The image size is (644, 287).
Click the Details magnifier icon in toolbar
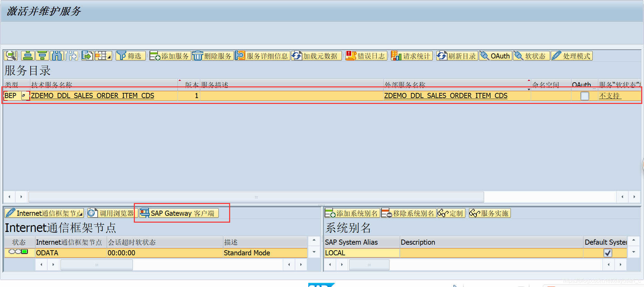coord(11,55)
